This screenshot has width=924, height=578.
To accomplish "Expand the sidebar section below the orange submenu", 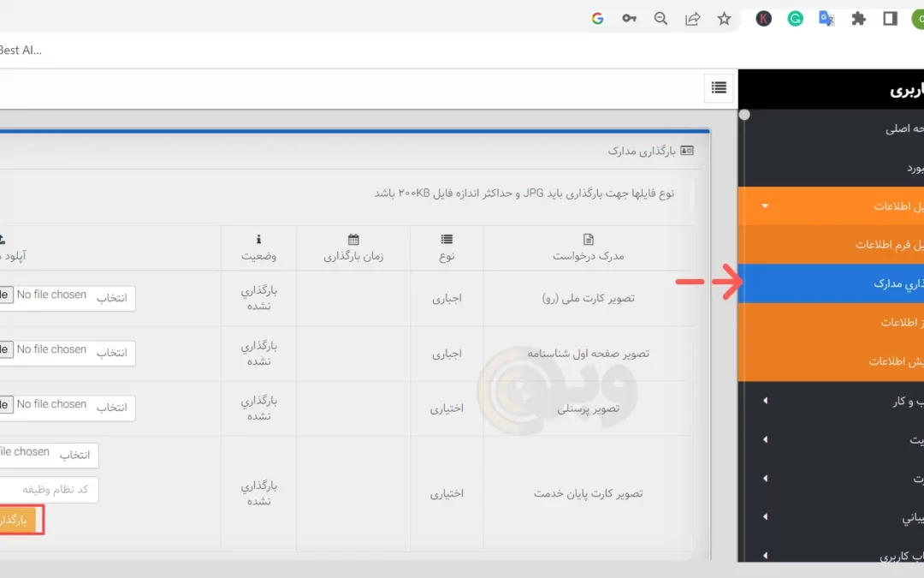I will click(765, 401).
